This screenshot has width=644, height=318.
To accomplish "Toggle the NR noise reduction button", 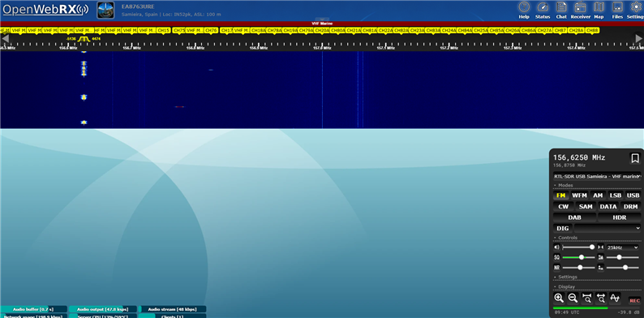I will [x=557, y=268].
